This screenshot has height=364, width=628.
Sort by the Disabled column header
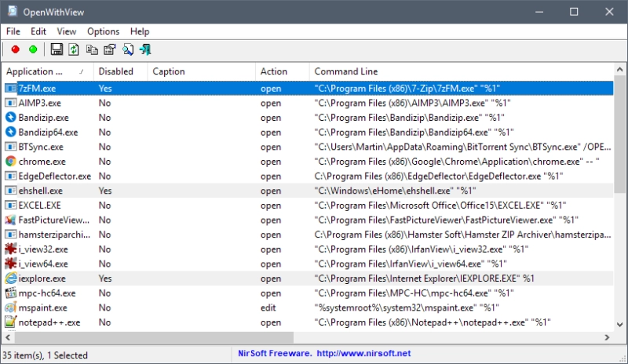click(121, 71)
